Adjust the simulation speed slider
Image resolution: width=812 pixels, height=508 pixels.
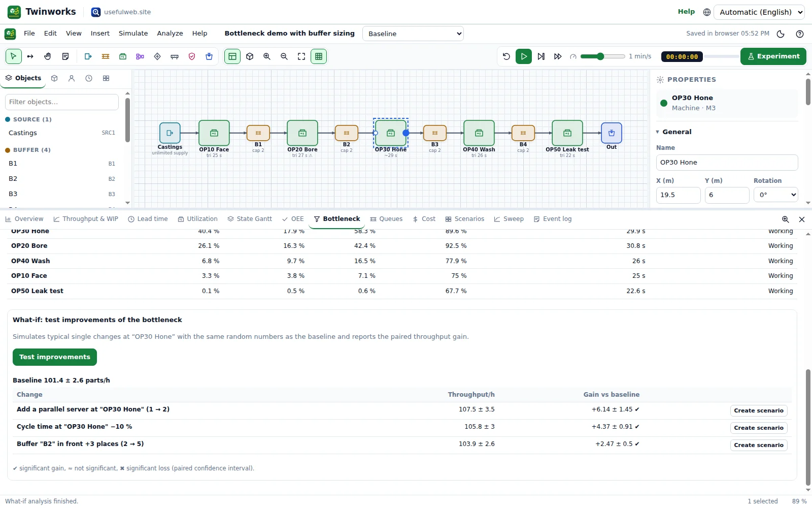pos(602,56)
